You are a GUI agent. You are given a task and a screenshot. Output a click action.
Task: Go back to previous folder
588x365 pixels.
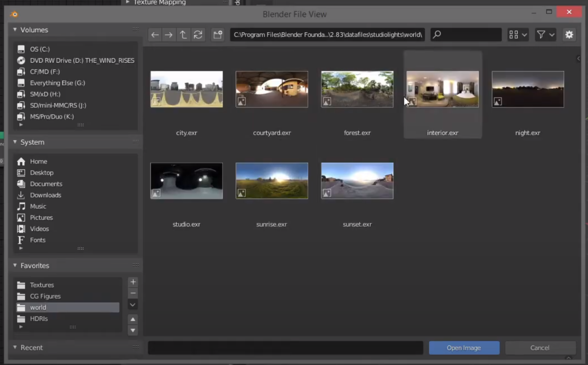(x=155, y=35)
